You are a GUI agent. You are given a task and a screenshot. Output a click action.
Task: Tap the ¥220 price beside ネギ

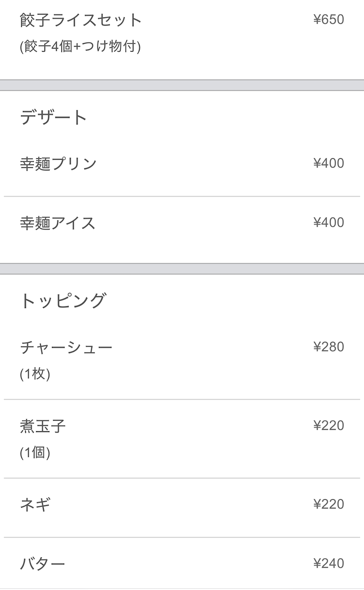328,504
